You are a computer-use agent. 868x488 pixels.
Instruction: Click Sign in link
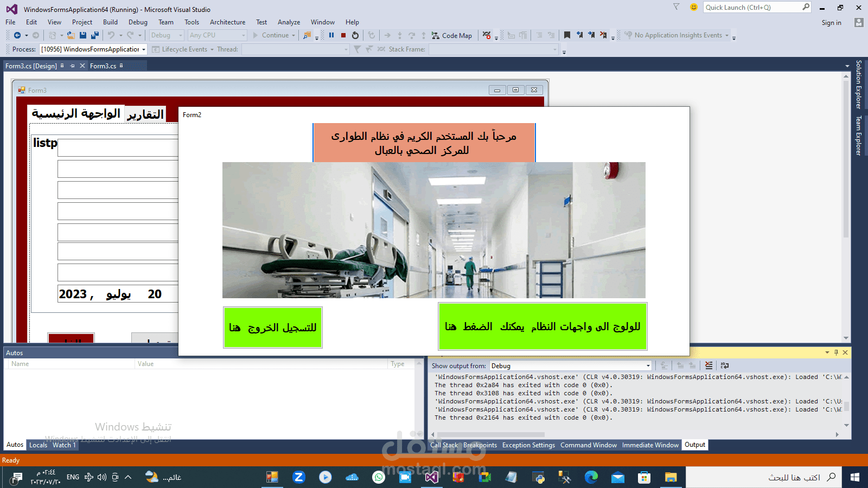(831, 22)
